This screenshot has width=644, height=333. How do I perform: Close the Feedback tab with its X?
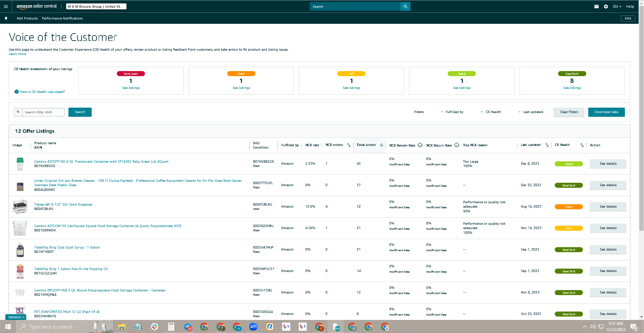coord(23,317)
